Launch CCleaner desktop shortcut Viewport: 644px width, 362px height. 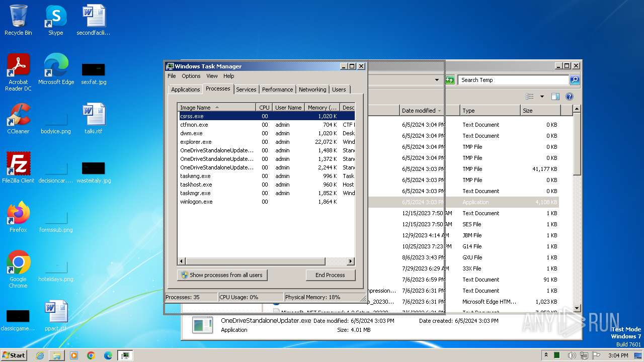pyautogui.click(x=18, y=119)
